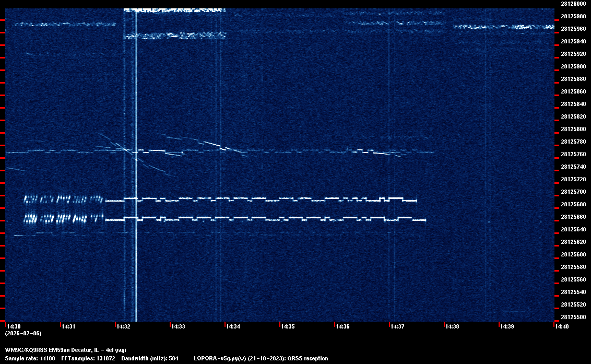Click the 28125680 frequency label
Viewport: 591px width, 364px height.
coord(573,204)
